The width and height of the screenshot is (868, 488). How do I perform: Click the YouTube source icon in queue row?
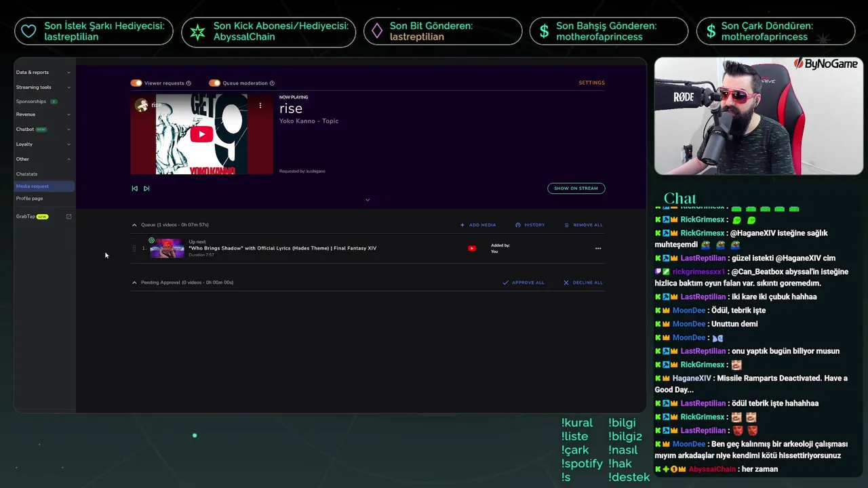472,248
